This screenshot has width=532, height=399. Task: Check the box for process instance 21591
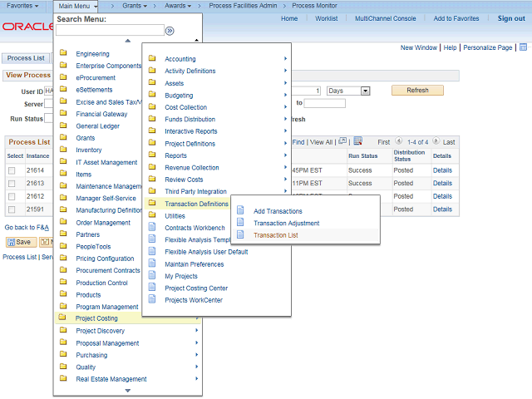pos(12,209)
